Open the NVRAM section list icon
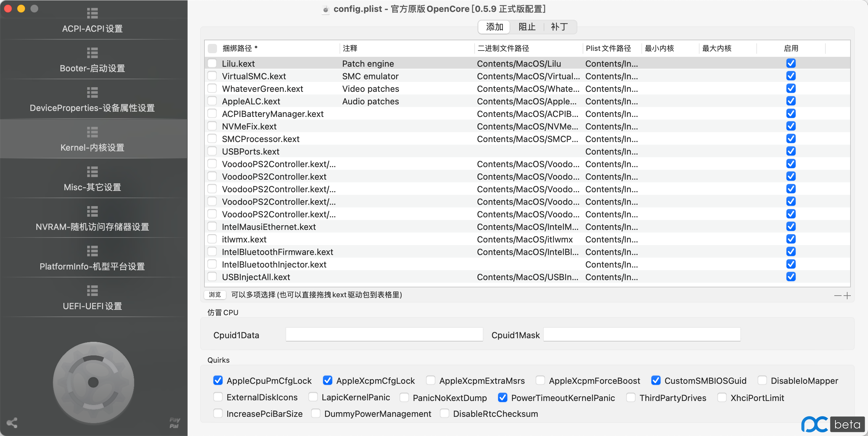Screen dimensions: 868x436 pos(92,211)
